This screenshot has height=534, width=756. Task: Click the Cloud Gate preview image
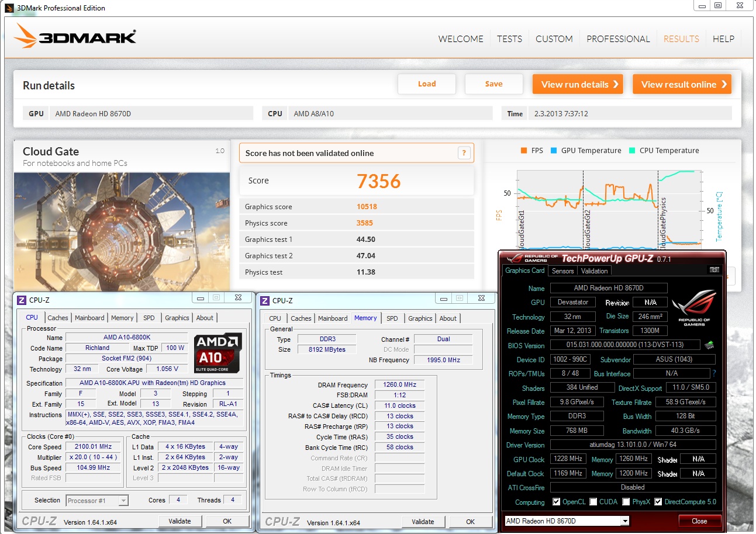click(122, 231)
